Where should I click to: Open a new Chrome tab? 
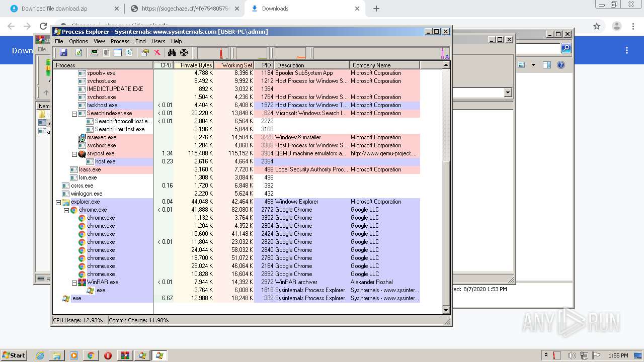click(376, 9)
